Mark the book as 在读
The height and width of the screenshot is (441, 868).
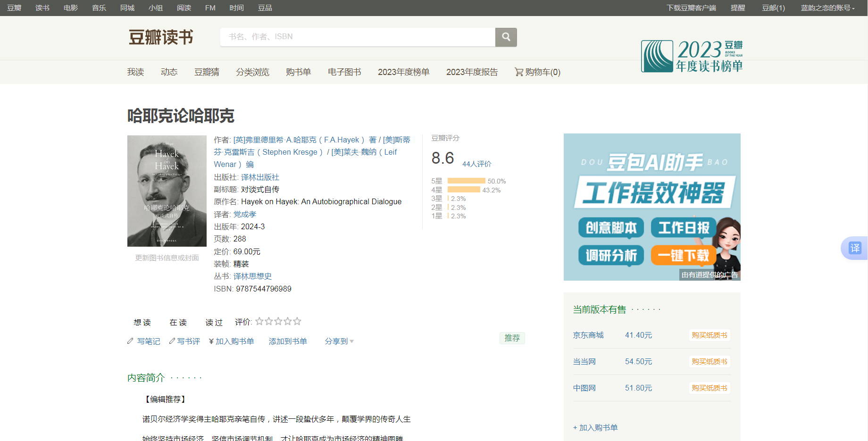point(178,323)
